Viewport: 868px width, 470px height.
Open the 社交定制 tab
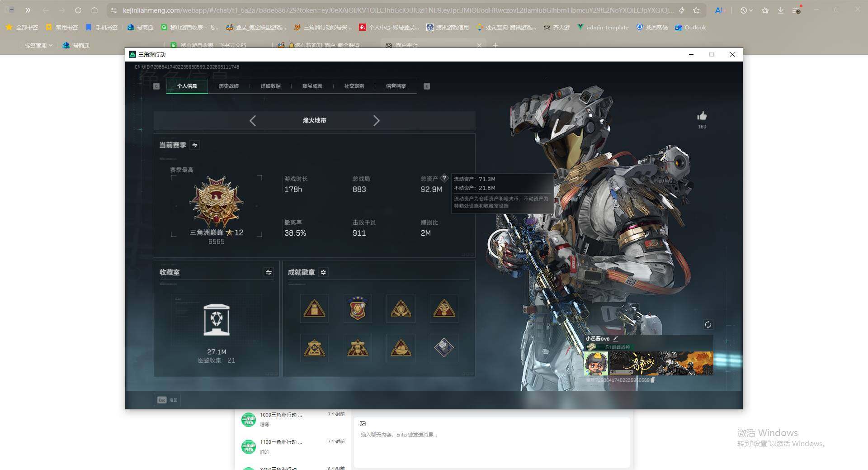pos(354,86)
